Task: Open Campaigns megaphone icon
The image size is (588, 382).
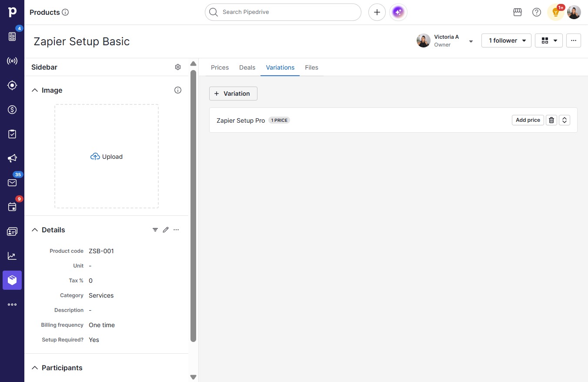Action: [12, 158]
